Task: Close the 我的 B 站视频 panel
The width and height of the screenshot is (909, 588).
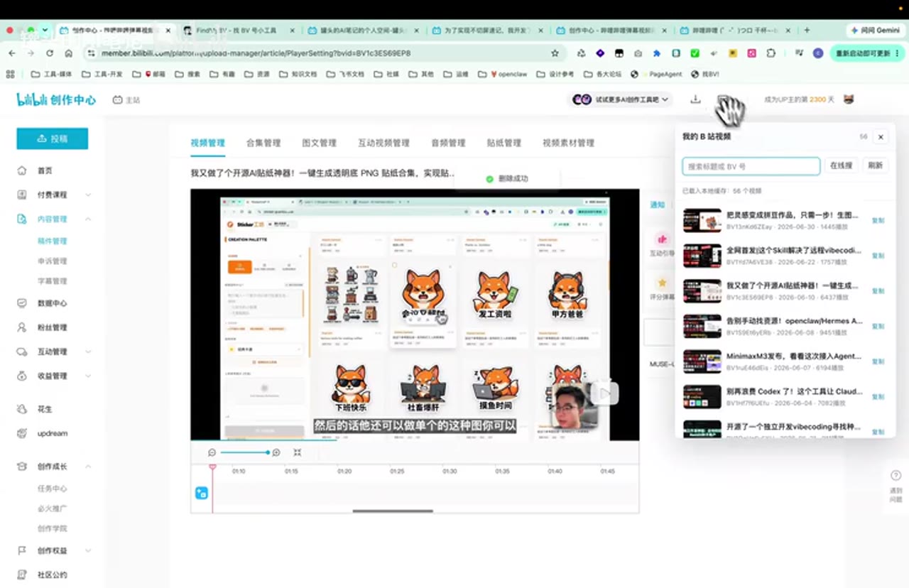Action: 881,136
